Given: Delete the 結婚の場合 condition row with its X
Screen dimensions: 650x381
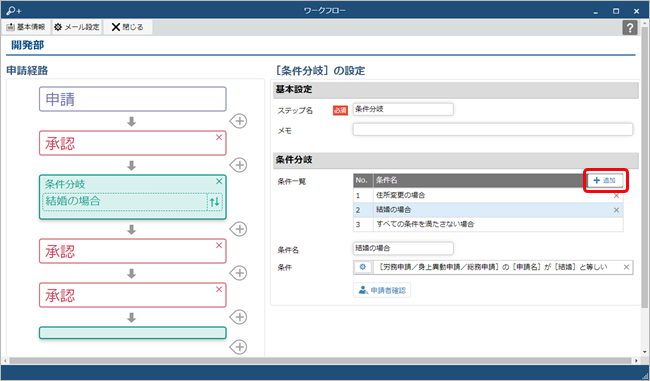Looking at the screenshot, I should 616,210.
